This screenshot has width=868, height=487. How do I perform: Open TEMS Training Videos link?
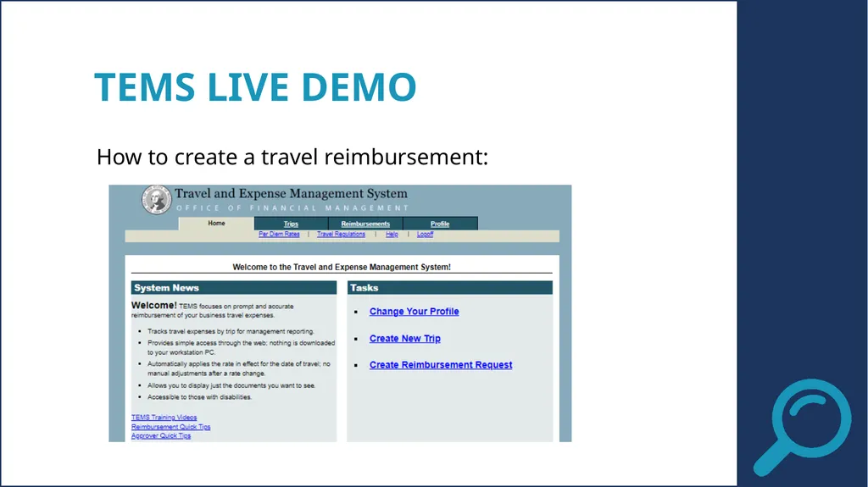[x=164, y=418]
